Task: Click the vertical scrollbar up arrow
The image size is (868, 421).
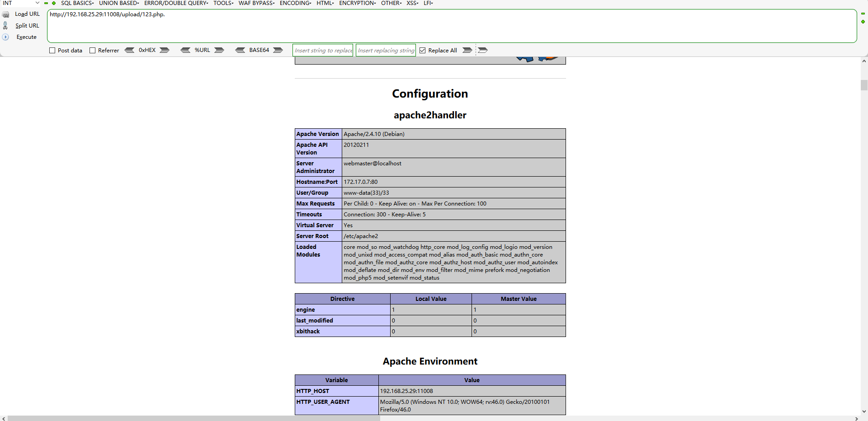Action: pos(864,61)
